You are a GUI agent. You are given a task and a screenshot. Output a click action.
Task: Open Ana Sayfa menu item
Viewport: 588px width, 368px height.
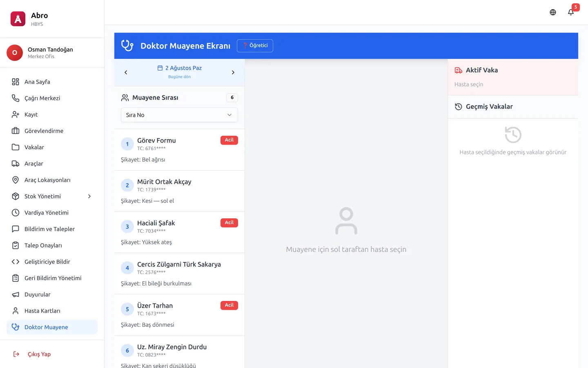click(x=52, y=82)
